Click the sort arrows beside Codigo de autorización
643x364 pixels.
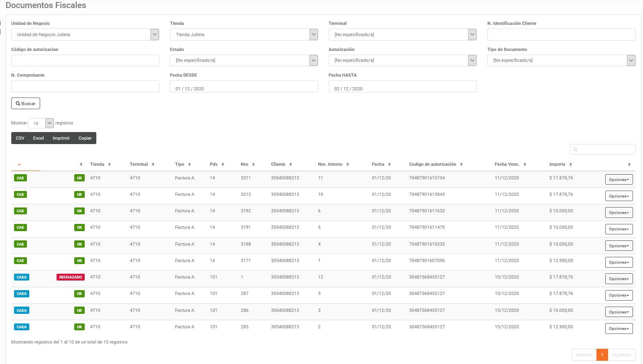pos(461,165)
